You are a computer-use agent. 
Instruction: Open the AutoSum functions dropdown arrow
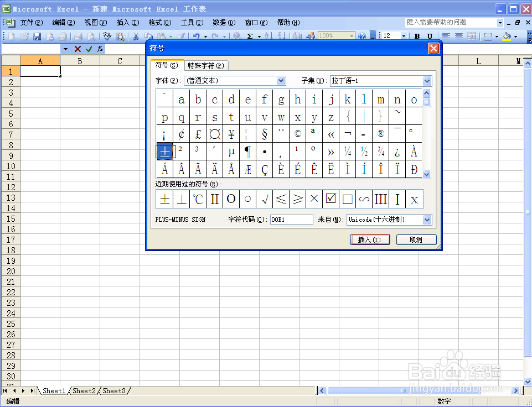tap(259, 36)
